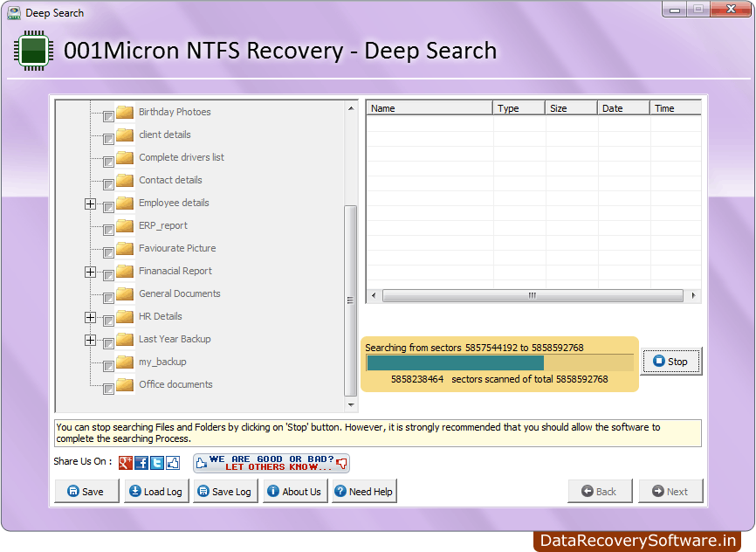Click the file list scroll left arrow
The height and width of the screenshot is (552, 756).
pos(374,295)
